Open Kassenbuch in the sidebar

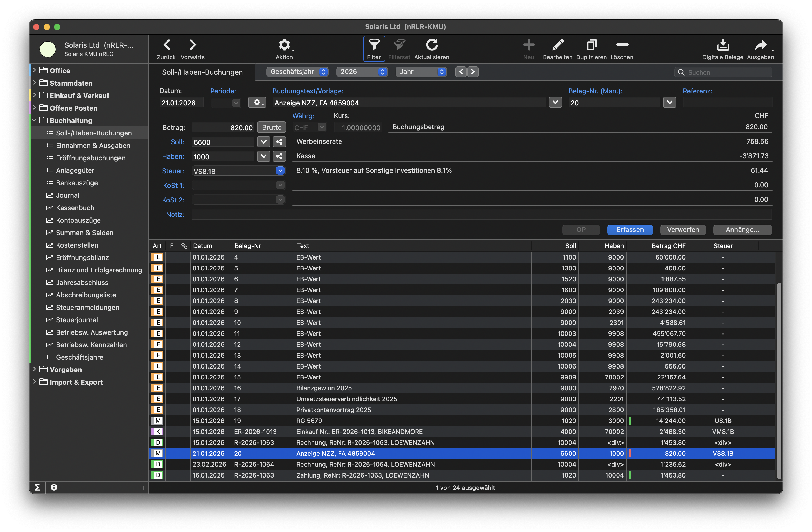pyautogui.click(x=75, y=208)
